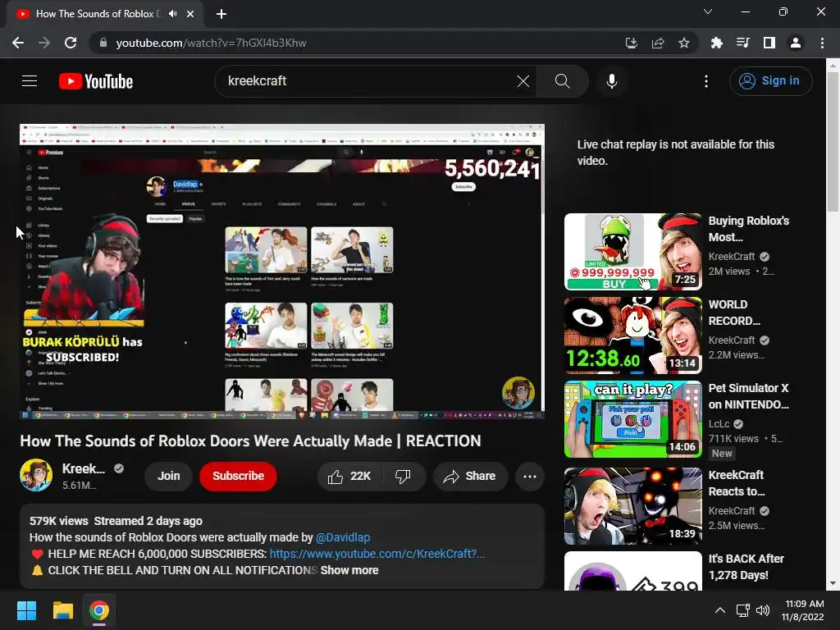Click the youtube.com address bar URL
The width and height of the screenshot is (840, 630).
(211, 43)
